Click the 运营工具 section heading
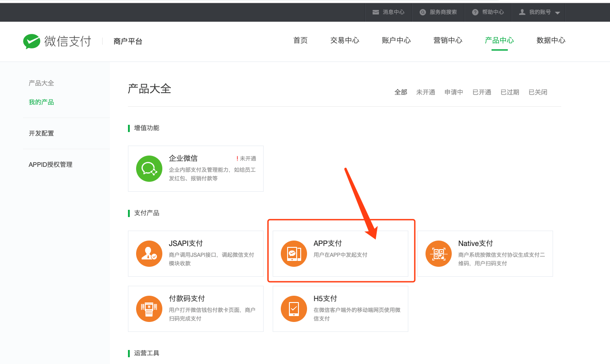This screenshot has width=610, height=364. [147, 353]
